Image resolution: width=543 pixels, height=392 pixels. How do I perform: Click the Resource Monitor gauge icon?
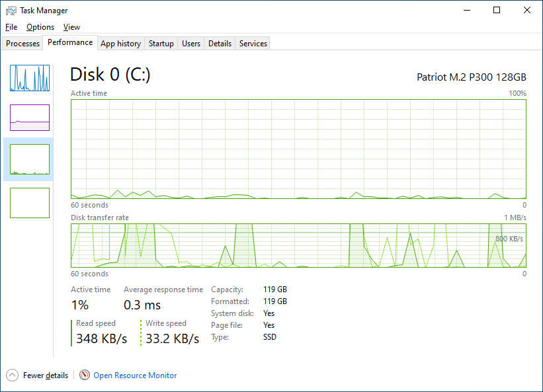(x=84, y=375)
